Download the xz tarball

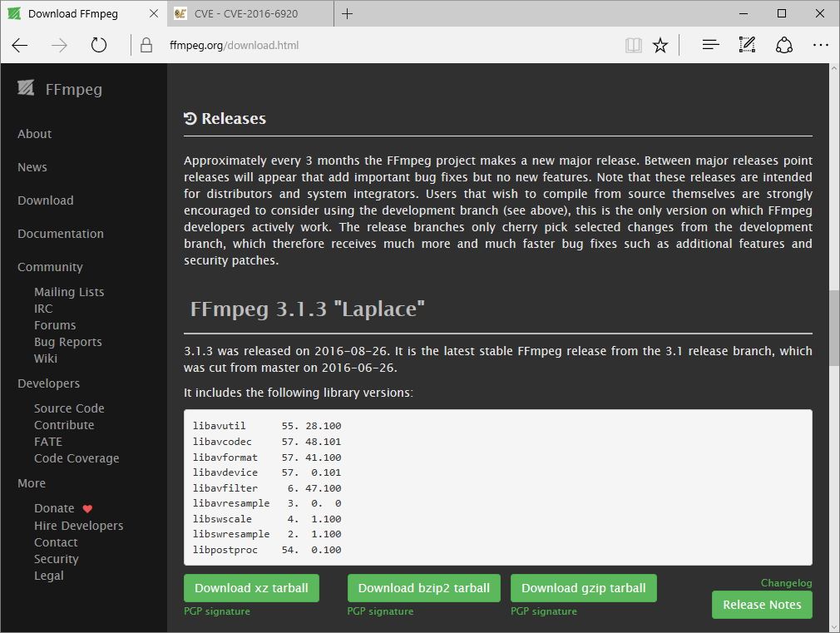(x=251, y=587)
